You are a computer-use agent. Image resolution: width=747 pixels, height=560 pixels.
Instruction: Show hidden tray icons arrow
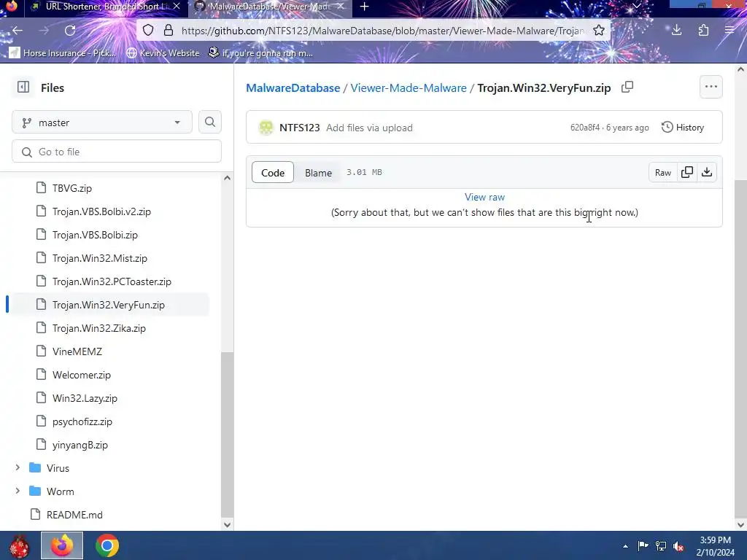625,545
